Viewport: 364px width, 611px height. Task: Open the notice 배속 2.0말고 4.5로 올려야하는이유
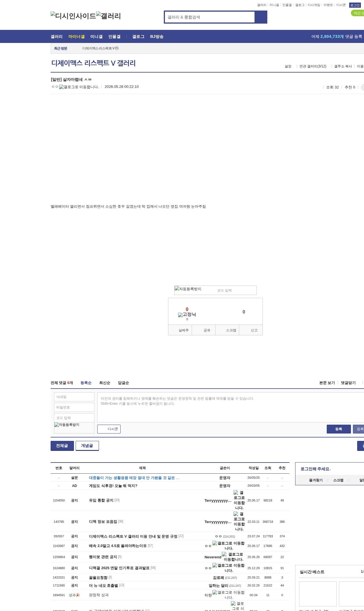(x=118, y=546)
